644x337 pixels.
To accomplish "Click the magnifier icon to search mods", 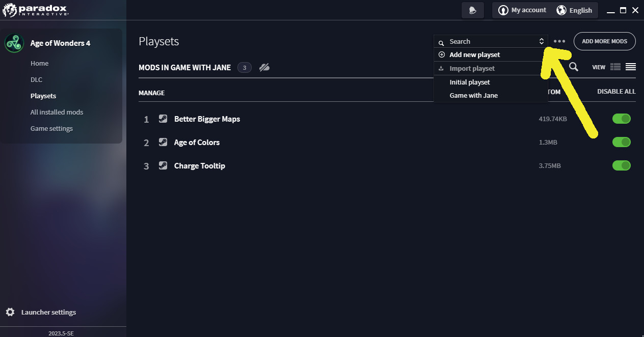I will (574, 67).
